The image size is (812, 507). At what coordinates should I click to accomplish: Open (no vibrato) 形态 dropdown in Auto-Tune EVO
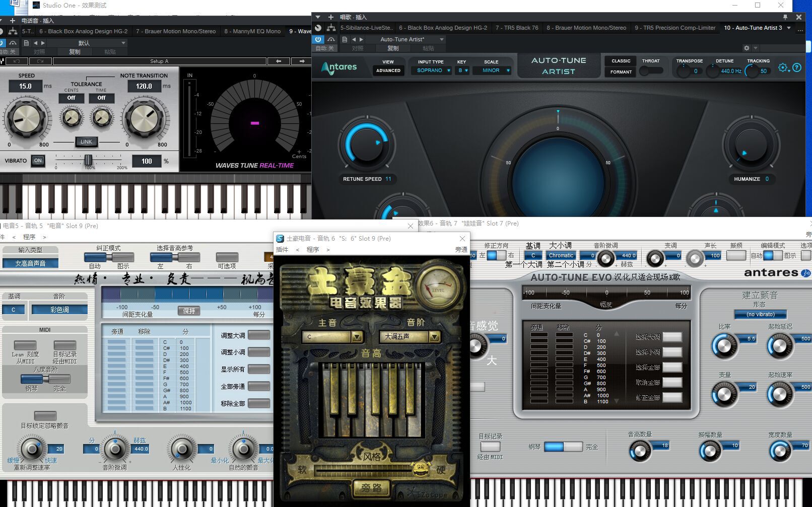point(760,314)
